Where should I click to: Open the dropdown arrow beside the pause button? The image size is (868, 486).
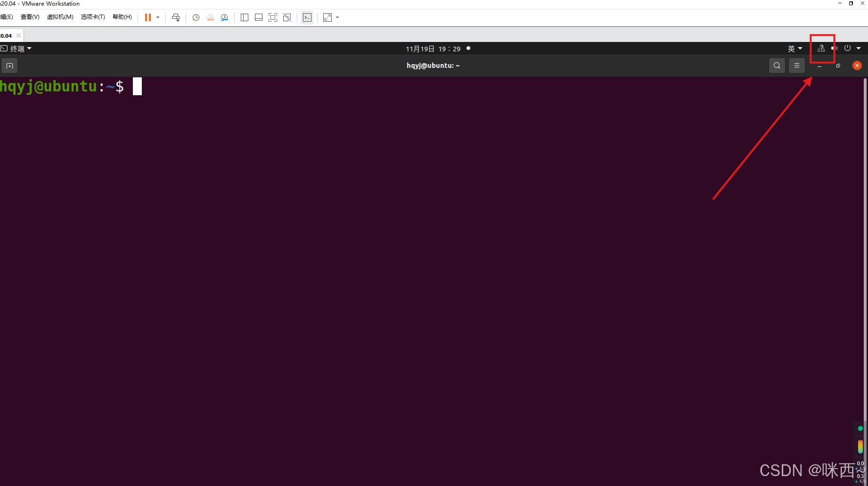pos(158,17)
